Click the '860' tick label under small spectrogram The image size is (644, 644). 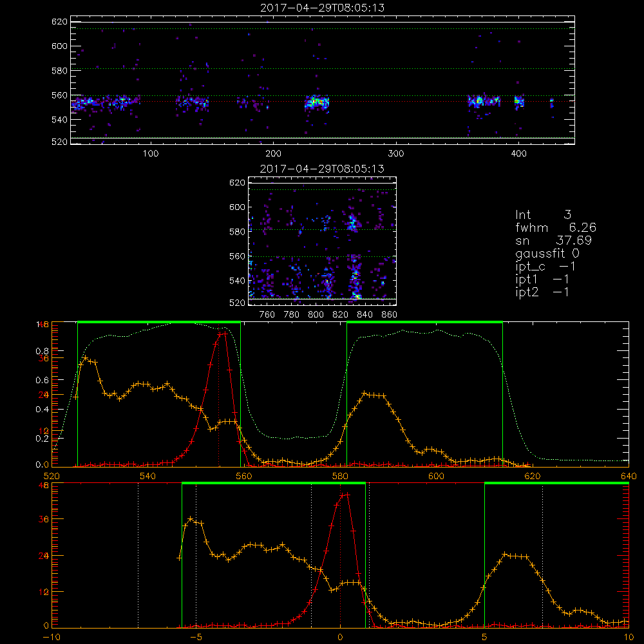pos(390,315)
